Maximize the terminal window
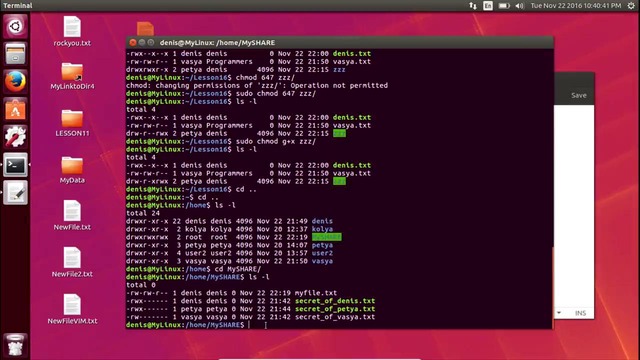 point(151,42)
